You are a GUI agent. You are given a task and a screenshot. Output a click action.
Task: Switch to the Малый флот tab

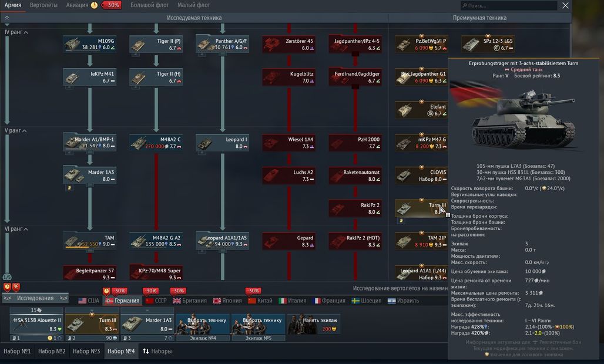coord(193,5)
